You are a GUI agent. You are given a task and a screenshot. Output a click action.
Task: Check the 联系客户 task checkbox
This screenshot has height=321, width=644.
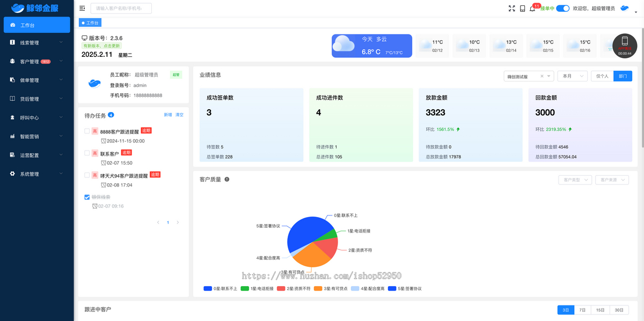pyautogui.click(x=87, y=153)
